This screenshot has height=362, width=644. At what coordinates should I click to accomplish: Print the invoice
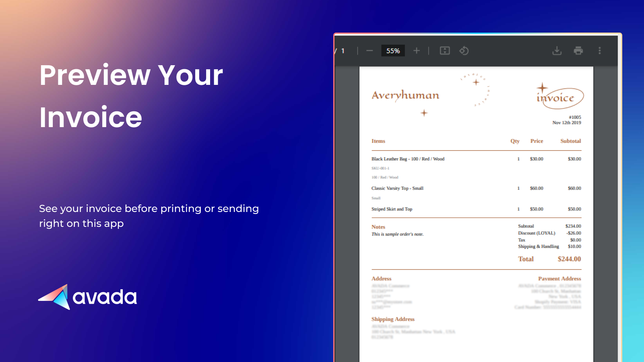click(578, 51)
